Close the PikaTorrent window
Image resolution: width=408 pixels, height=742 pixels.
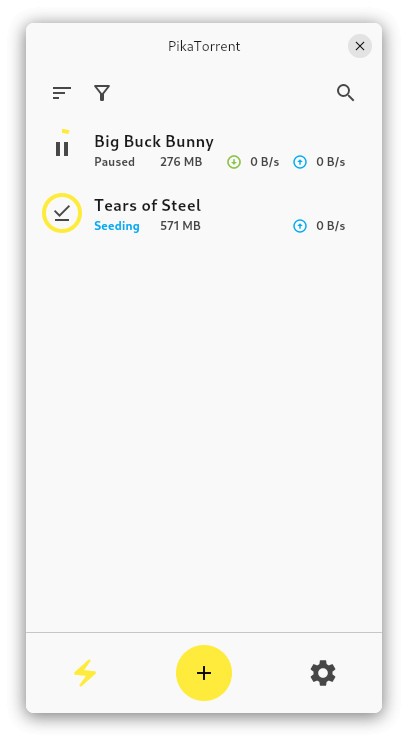[360, 46]
